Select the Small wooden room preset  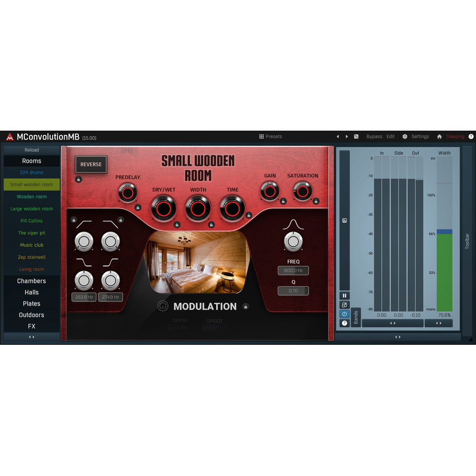32,185
